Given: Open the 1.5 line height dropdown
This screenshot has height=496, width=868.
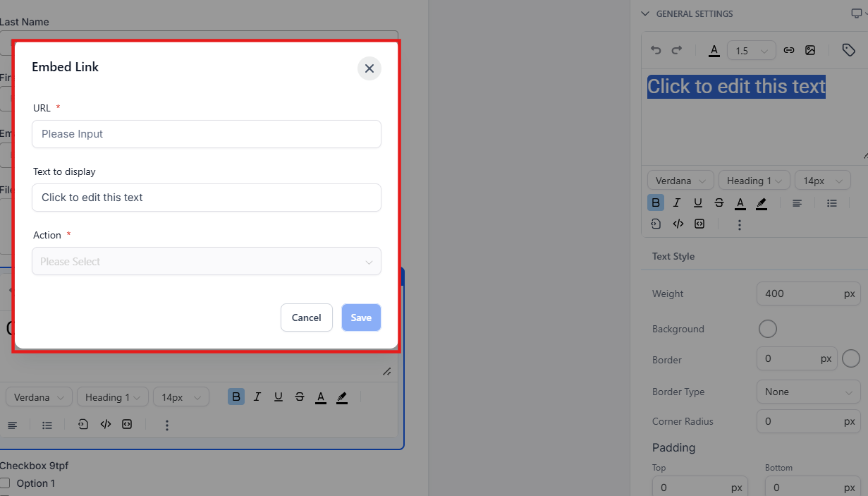Looking at the screenshot, I should (x=752, y=51).
